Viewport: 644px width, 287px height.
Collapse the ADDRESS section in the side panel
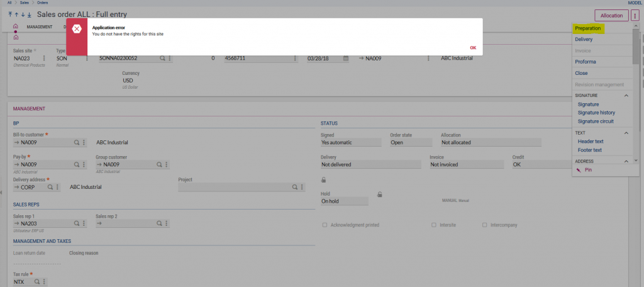[x=626, y=162]
